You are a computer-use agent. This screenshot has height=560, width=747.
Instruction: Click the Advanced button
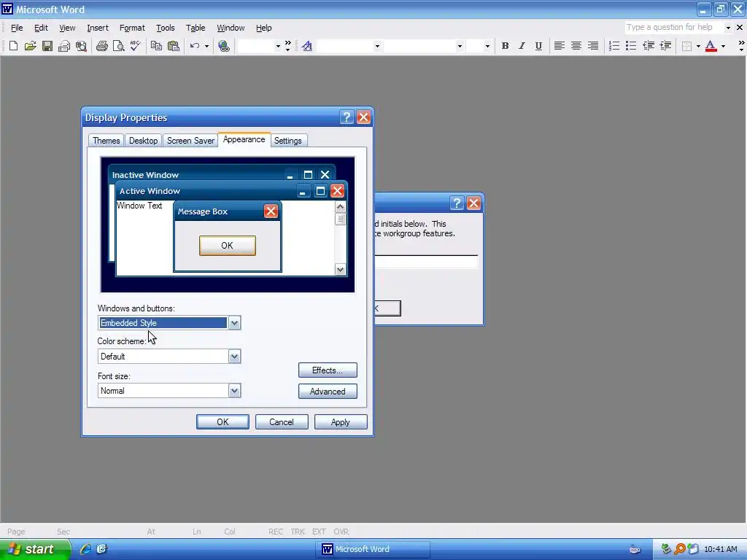328,392
